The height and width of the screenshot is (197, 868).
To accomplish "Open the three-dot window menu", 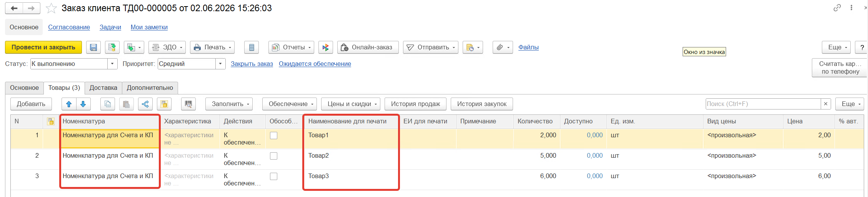I will click(x=851, y=8).
